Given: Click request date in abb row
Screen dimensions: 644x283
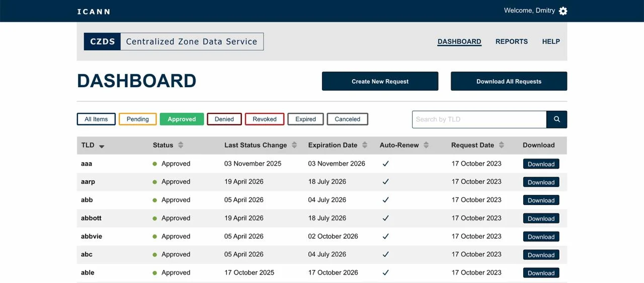Looking at the screenshot, I should (476, 200).
